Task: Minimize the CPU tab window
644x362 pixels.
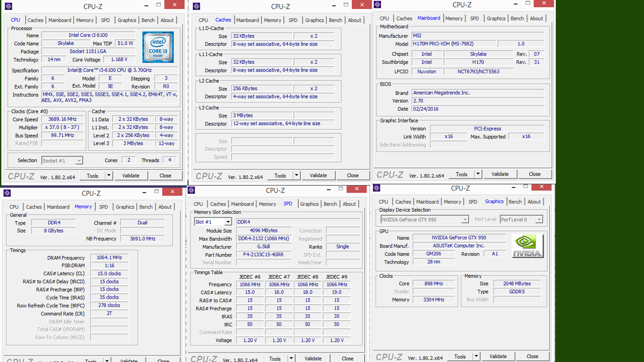Action: [146, 6]
